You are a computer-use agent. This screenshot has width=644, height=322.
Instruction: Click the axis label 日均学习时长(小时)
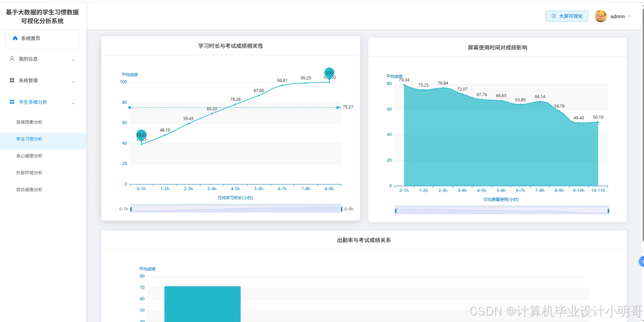(x=235, y=198)
